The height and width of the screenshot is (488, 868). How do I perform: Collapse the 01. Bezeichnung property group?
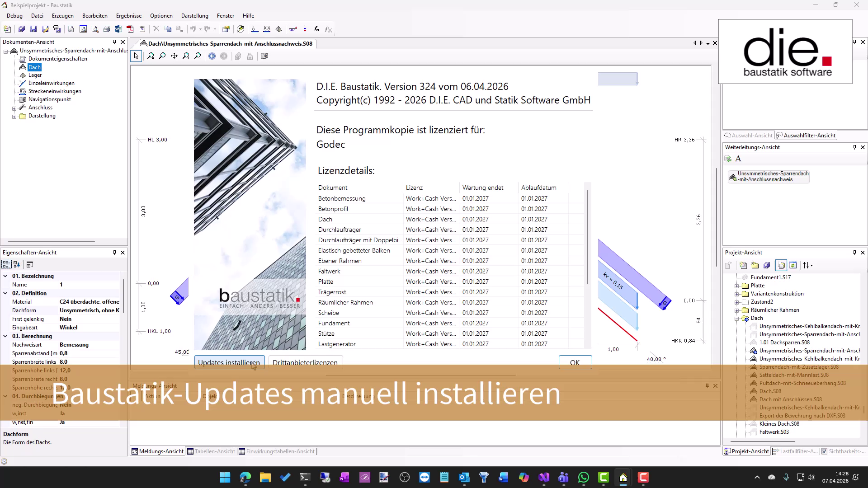tap(5, 276)
